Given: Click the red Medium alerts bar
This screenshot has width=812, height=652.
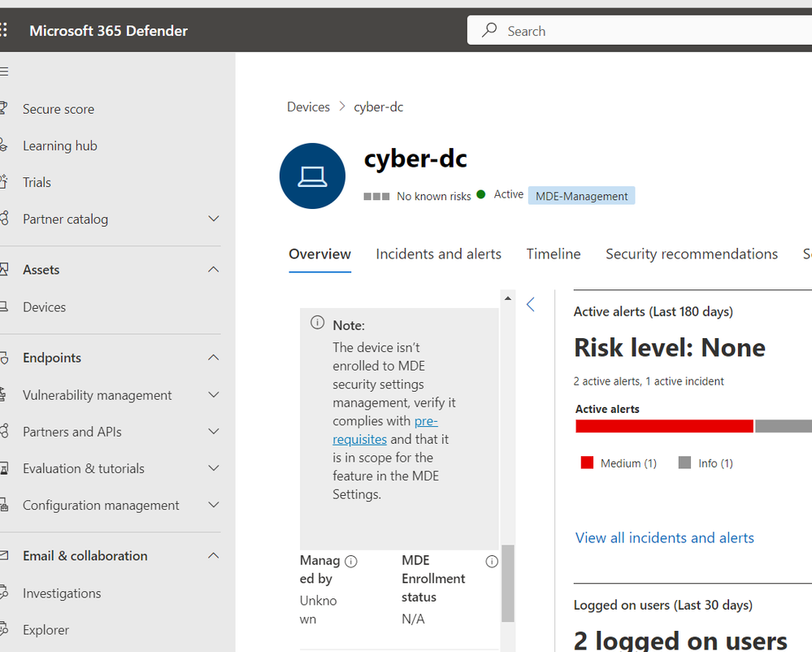Looking at the screenshot, I should (664, 426).
